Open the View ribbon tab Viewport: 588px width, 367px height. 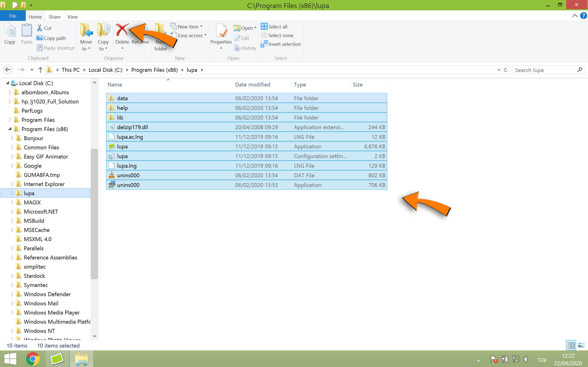coord(72,17)
